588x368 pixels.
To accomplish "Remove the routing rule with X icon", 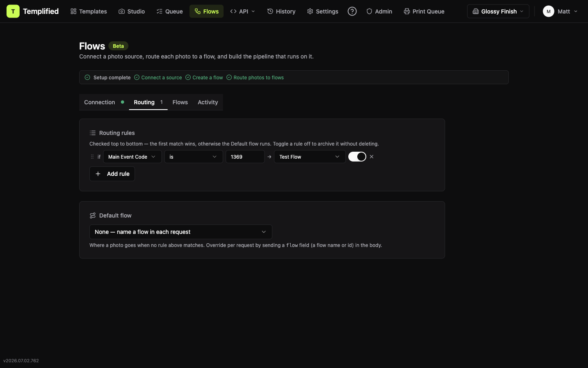I will click(372, 157).
